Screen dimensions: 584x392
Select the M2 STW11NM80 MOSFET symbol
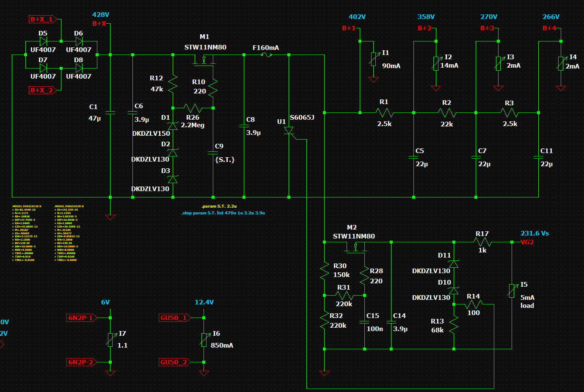[355, 247]
